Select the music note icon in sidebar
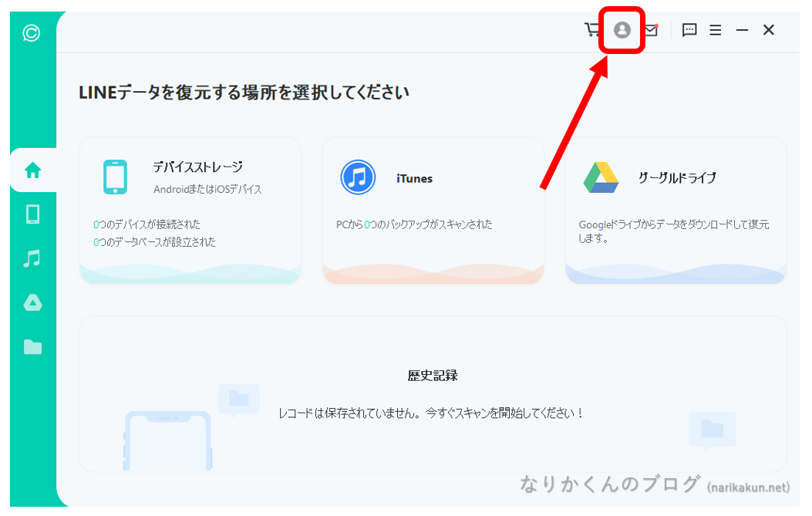The height and width of the screenshot is (516, 812). 32,259
